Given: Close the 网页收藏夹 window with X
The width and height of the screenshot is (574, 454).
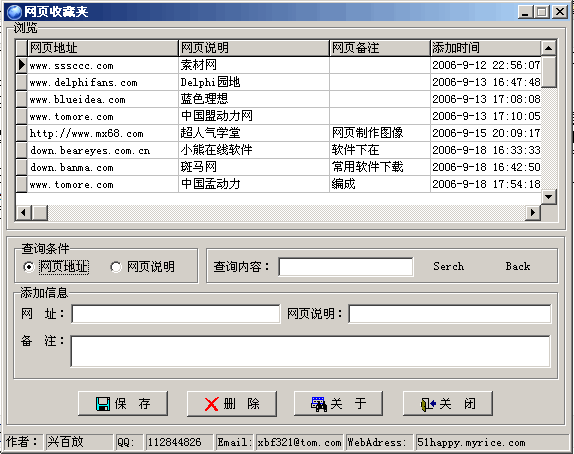Looking at the screenshot, I should (x=560, y=12).
